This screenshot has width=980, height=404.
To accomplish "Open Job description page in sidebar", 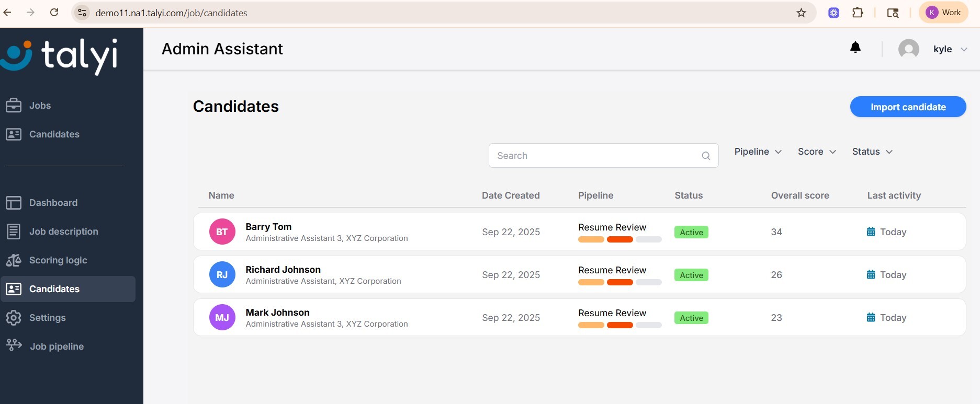I will (x=63, y=232).
